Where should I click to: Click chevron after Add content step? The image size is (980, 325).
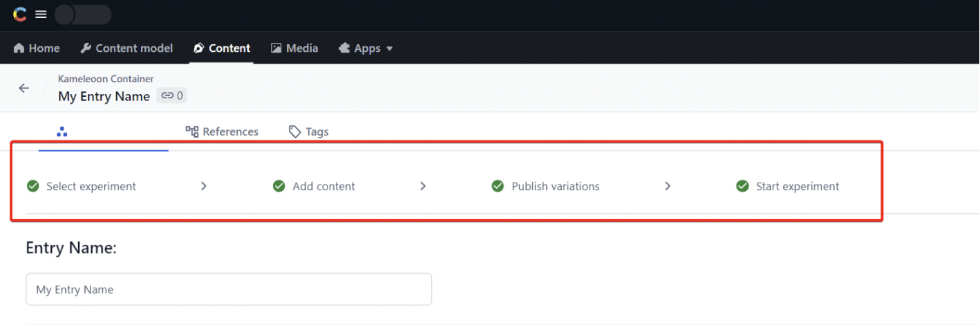coord(423,186)
